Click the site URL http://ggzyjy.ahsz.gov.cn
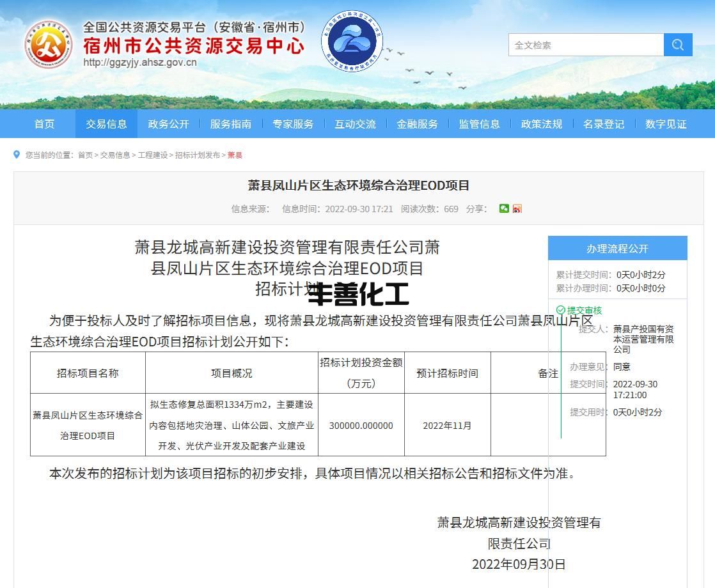The height and width of the screenshot is (588, 715). click(140, 63)
